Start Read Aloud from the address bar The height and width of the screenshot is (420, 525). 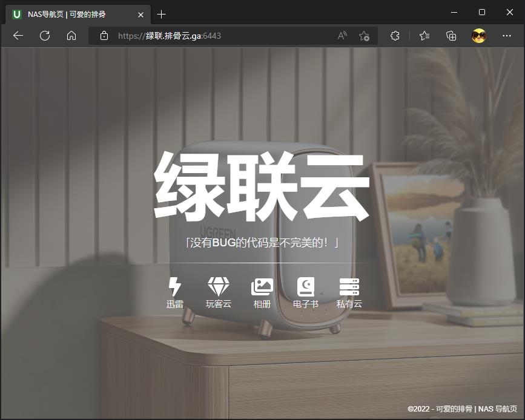[343, 36]
